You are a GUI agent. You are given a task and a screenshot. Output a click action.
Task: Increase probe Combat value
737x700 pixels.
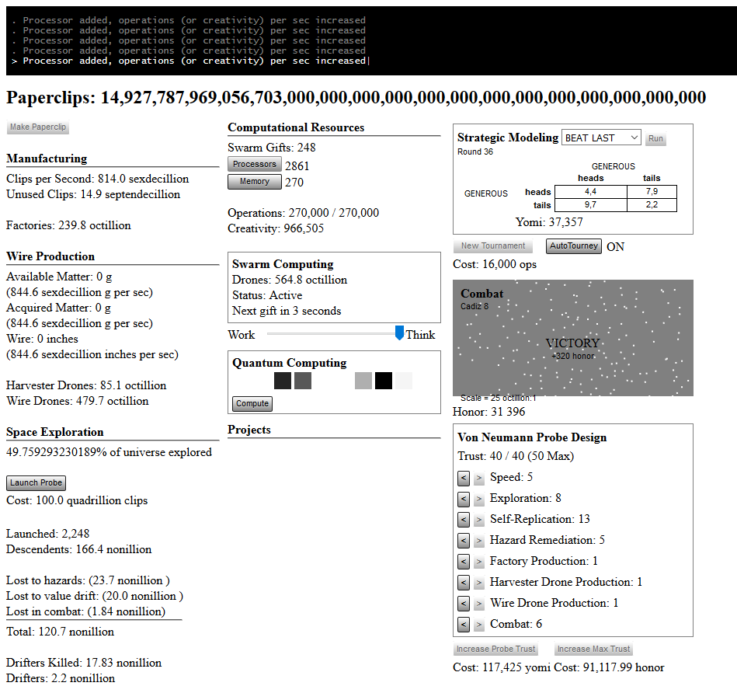478,625
